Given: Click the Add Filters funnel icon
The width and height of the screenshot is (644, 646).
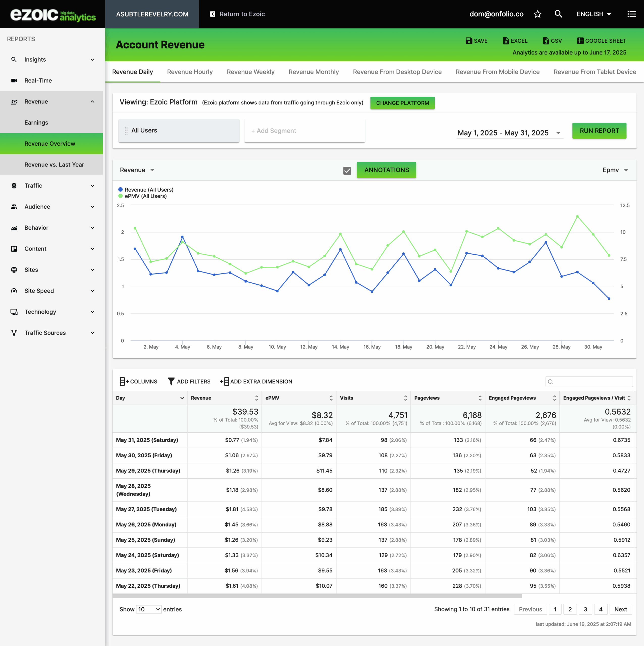Looking at the screenshot, I should 171,382.
